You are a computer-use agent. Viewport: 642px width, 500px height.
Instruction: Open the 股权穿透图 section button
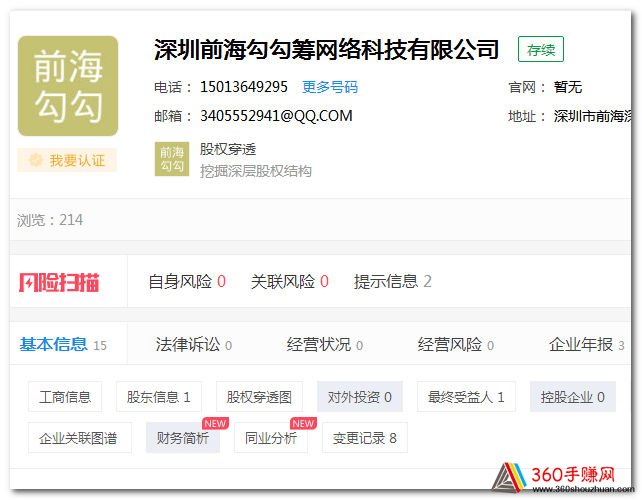[x=259, y=396]
